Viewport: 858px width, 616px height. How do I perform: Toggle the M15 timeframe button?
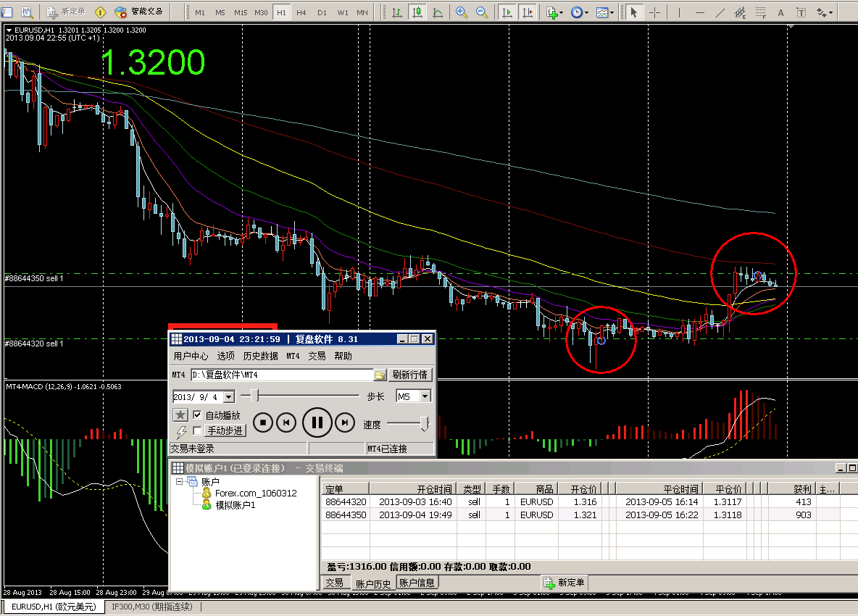(241, 12)
